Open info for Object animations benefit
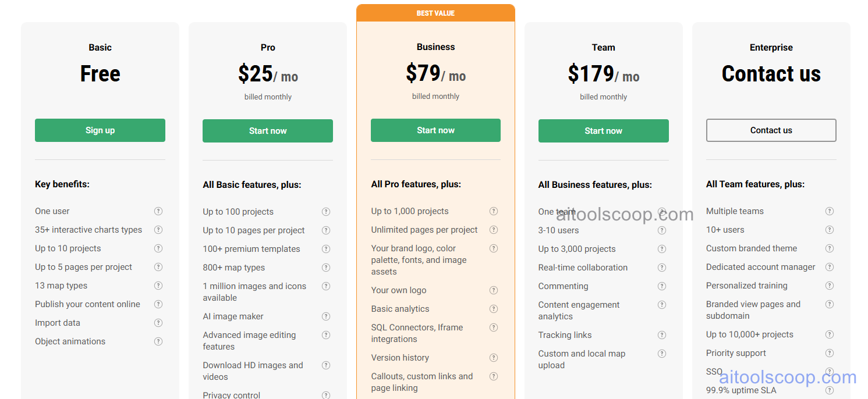The width and height of the screenshot is (868, 399). [158, 341]
